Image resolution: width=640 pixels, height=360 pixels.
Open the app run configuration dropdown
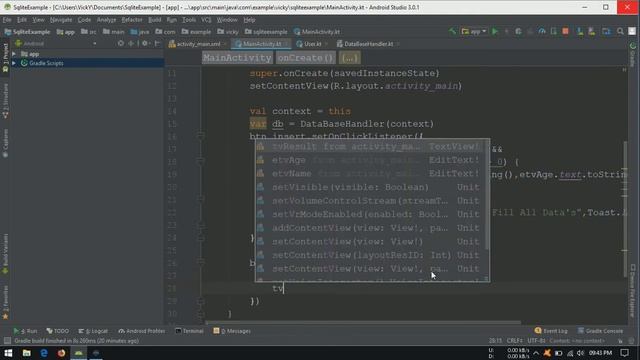pyautogui.click(x=473, y=31)
